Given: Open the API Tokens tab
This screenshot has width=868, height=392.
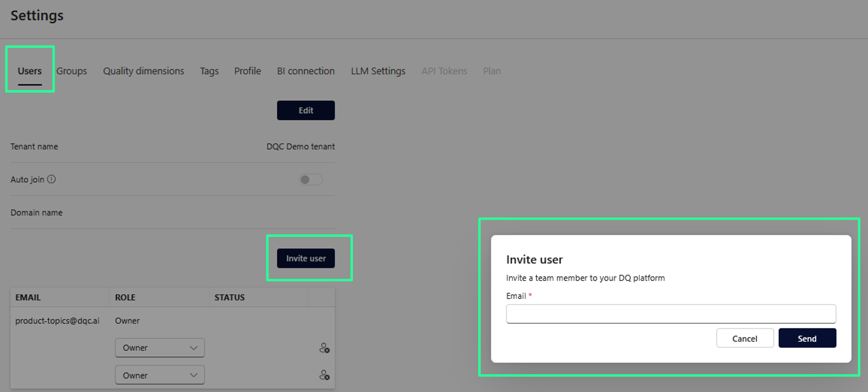Looking at the screenshot, I should (444, 71).
